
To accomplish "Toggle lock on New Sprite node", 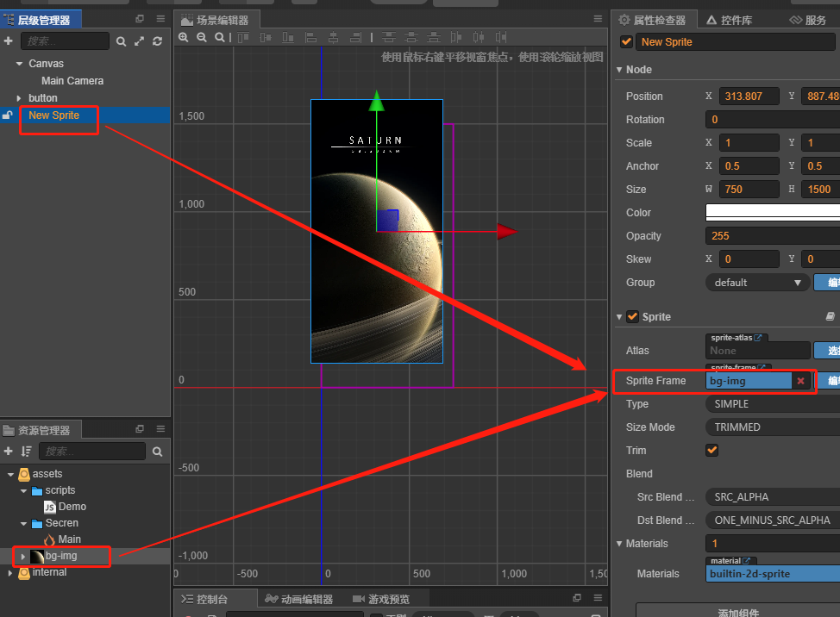I will click(8, 115).
